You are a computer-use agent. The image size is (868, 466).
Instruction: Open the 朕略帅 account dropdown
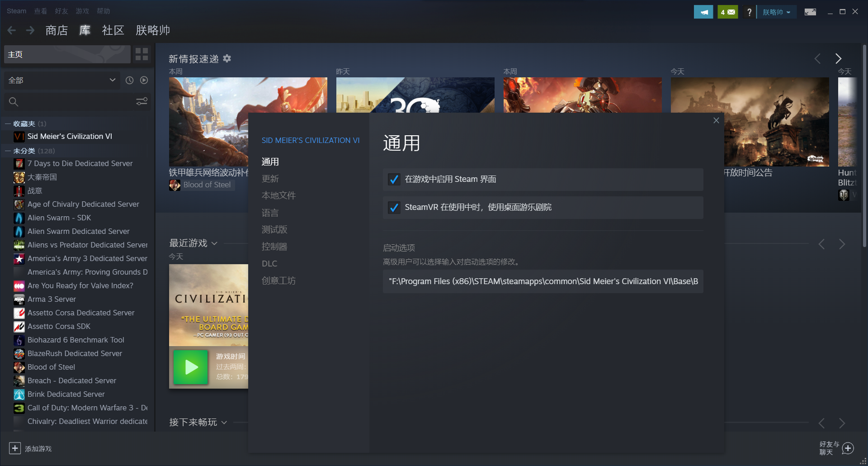[776, 12]
